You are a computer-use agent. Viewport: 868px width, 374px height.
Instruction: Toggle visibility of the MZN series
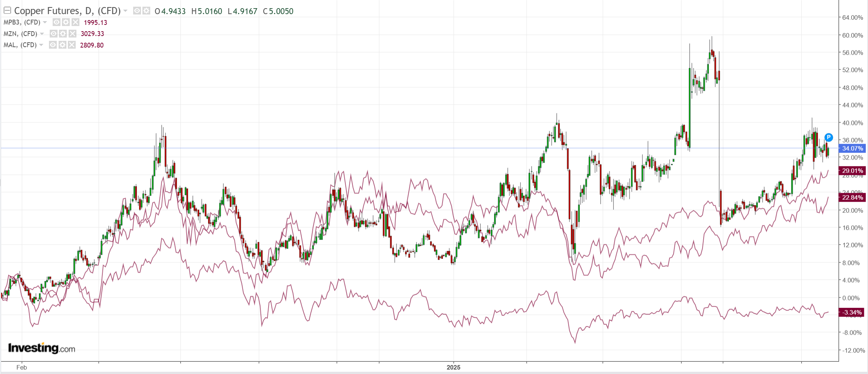(x=53, y=34)
